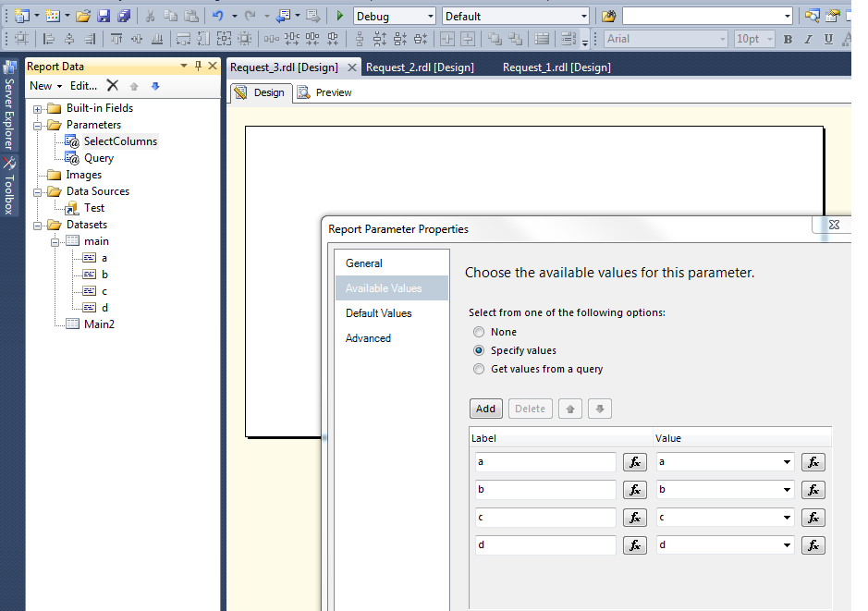Switch to the Default Values page
This screenshot has height=611, width=868.
coord(379,312)
